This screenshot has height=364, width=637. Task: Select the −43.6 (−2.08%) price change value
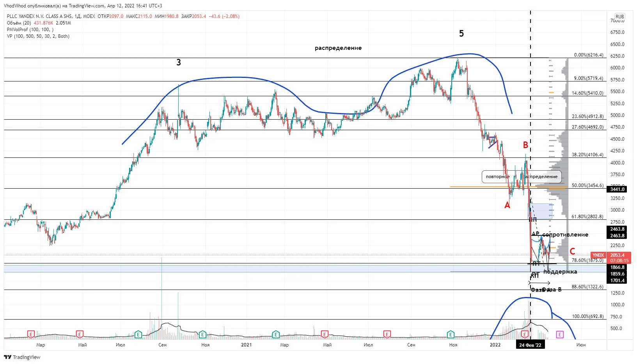point(224,16)
